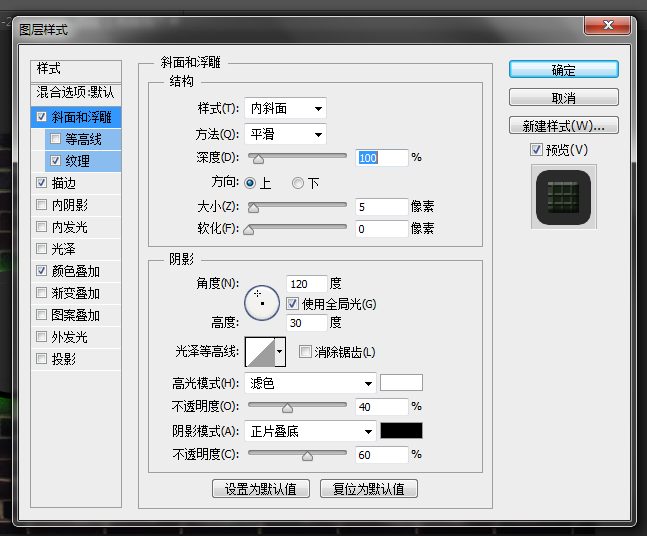Select 描边 in the styles list
This screenshot has width=647, height=536.
pos(63,183)
